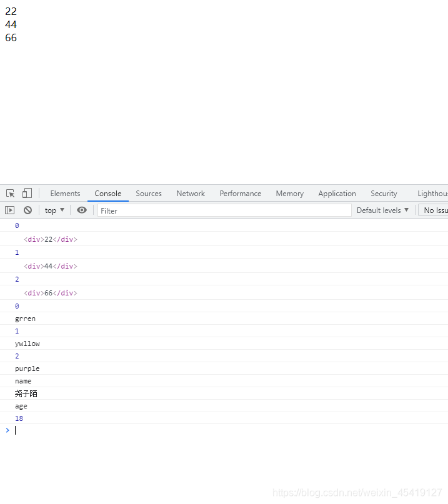Click the '18' console output value
The width and height of the screenshot is (448, 504).
pyautogui.click(x=19, y=418)
